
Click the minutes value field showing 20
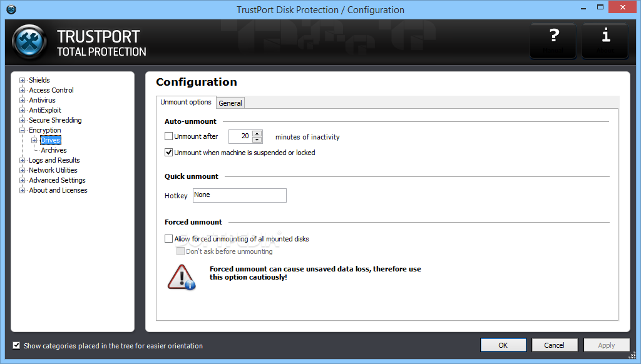(x=240, y=136)
